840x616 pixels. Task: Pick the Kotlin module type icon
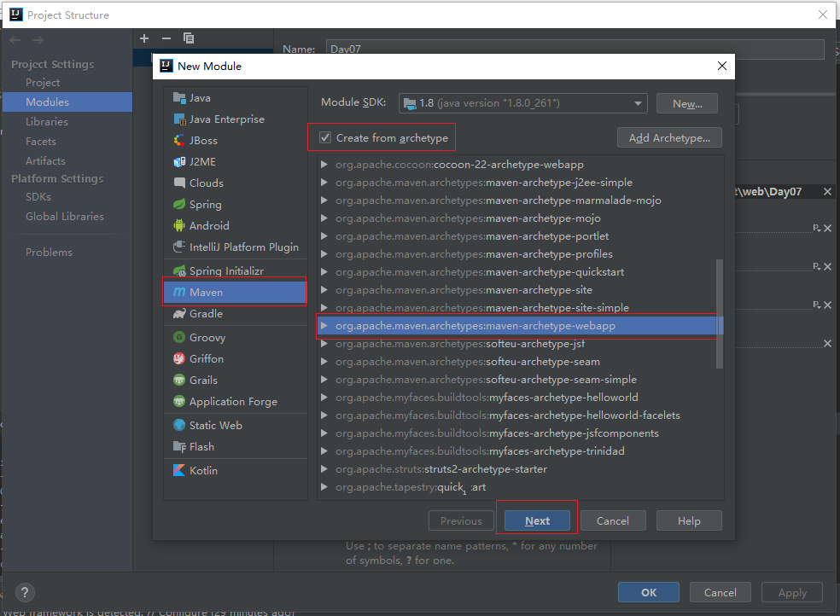179,471
